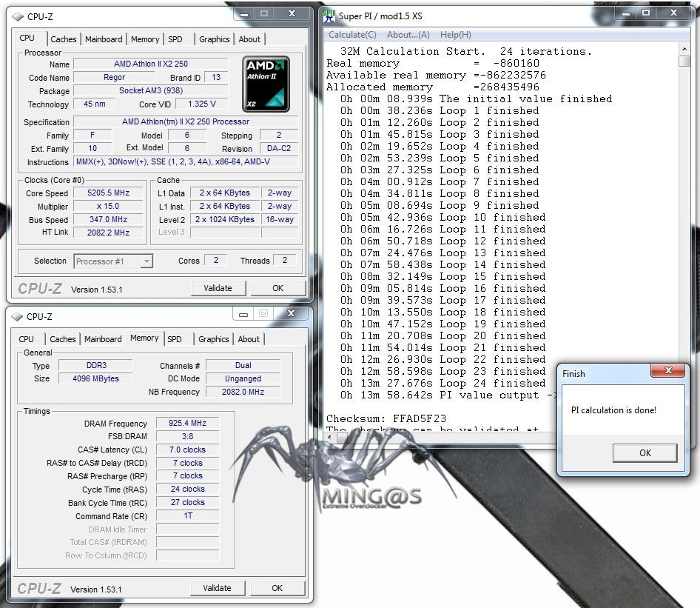
Task: Click the Multiplier value x 15.0
Action: point(108,206)
